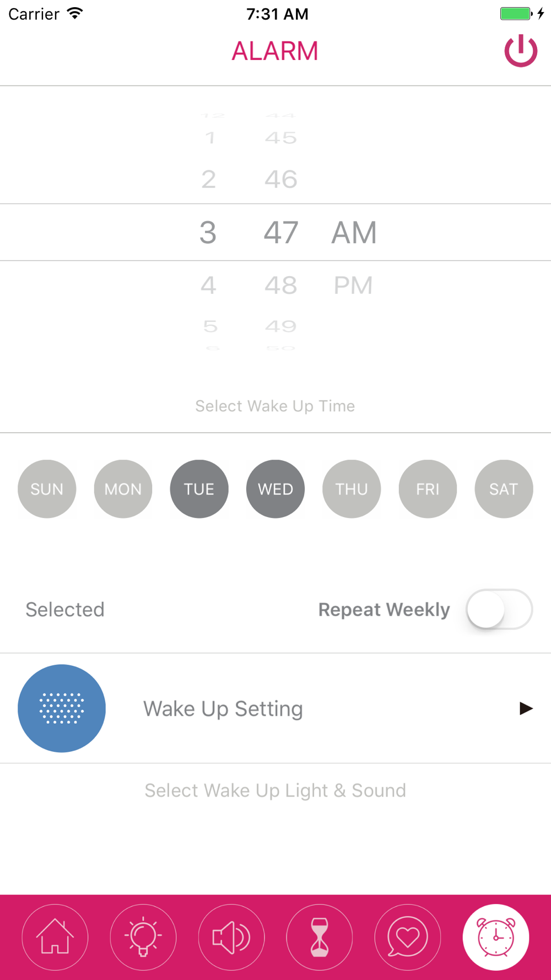The height and width of the screenshot is (980, 551).
Task: Pick PM in the time picker
Action: (x=353, y=286)
